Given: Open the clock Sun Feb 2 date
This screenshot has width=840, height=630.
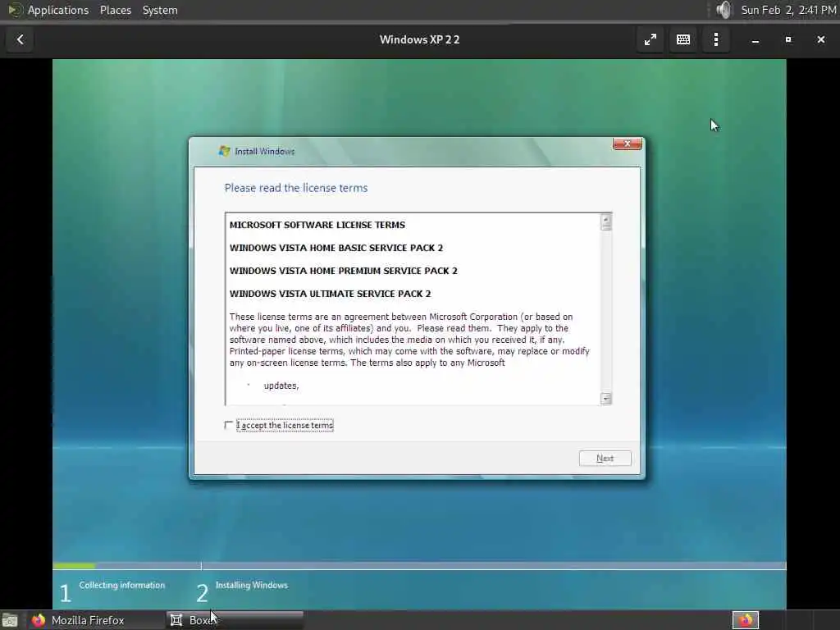Looking at the screenshot, I should pyautogui.click(x=788, y=10).
